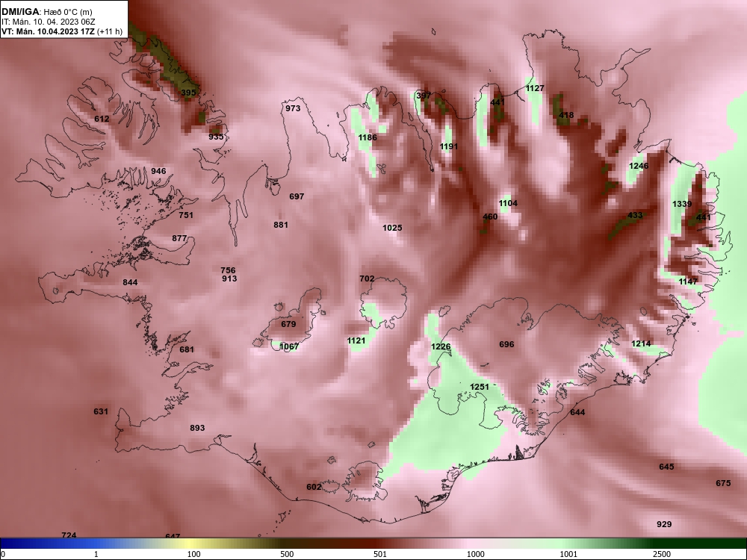747x560 pixels.
Task: Click the 1067 value on the map
Action: [x=289, y=346]
